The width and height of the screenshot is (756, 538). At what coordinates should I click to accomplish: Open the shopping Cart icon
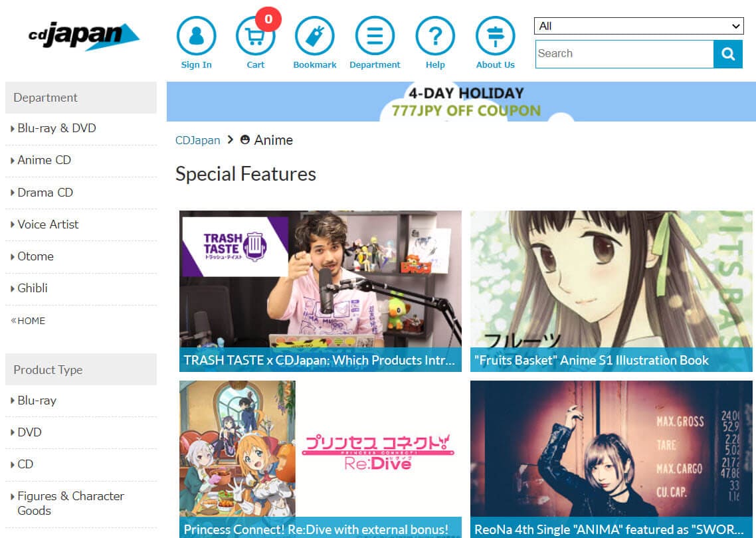pos(255,37)
